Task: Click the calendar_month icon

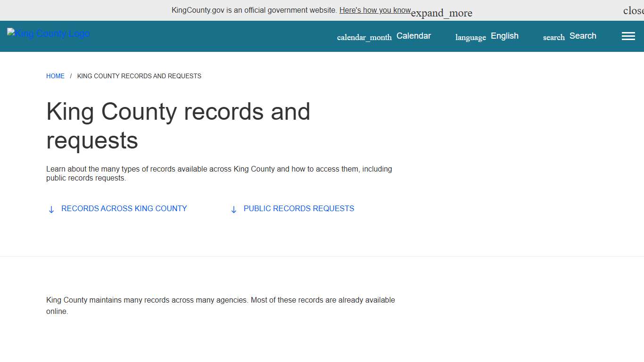Action: point(364,37)
